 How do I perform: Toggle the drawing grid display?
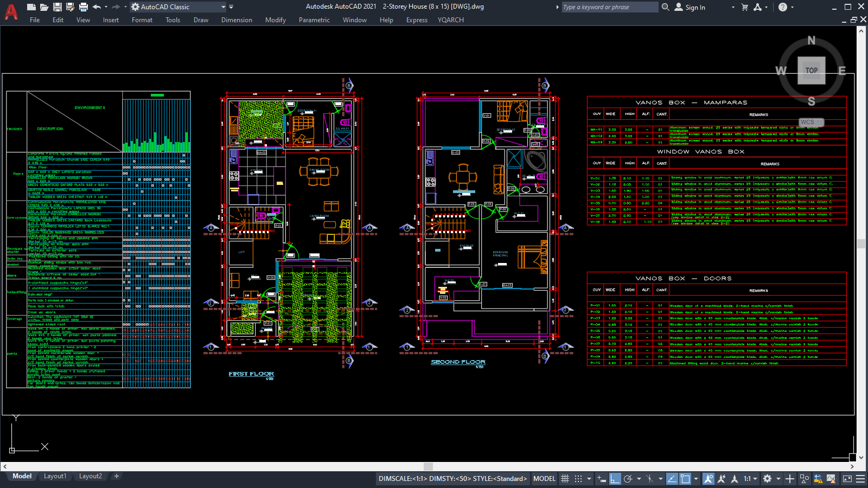(565, 479)
